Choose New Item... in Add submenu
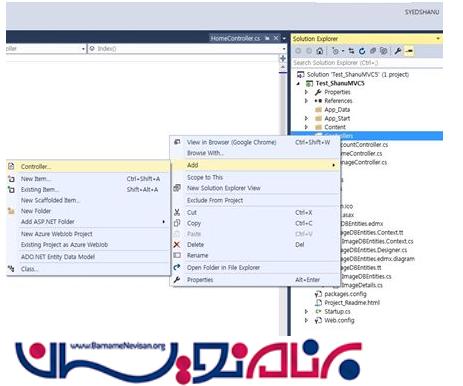Viewport: 463px width, 386px height. point(88,179)
